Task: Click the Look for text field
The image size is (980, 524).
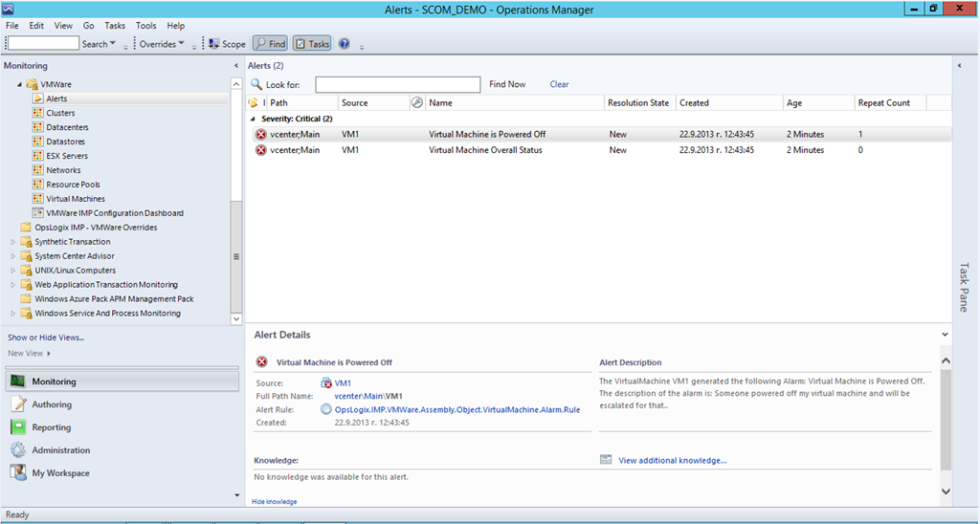Action: coord(397,85)
